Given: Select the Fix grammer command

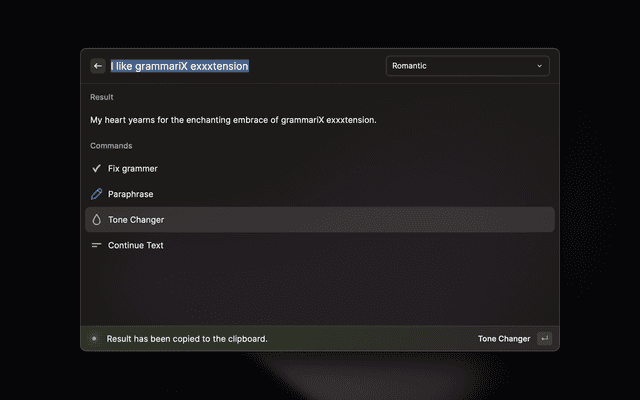Looking at the screenshot, I should pyautogui.click(x=133, y=169).
